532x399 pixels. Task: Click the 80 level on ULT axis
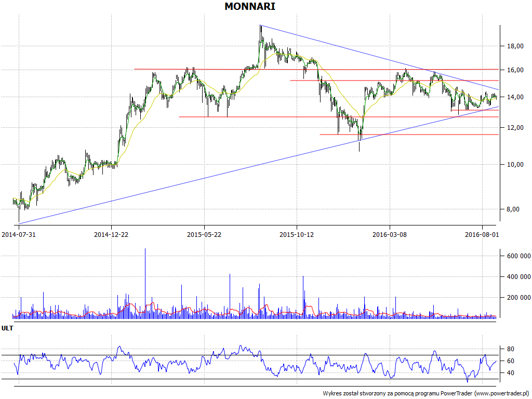(x=510, y=349)
